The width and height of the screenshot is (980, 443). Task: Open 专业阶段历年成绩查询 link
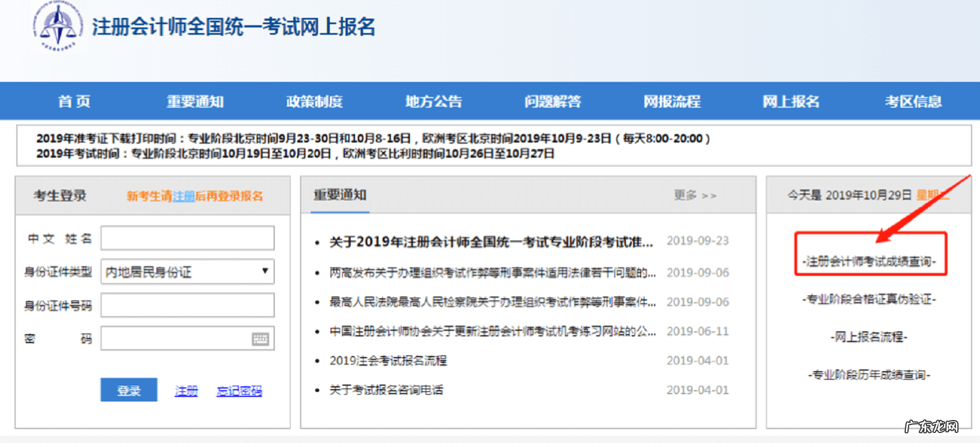click(x=869, y=375)
